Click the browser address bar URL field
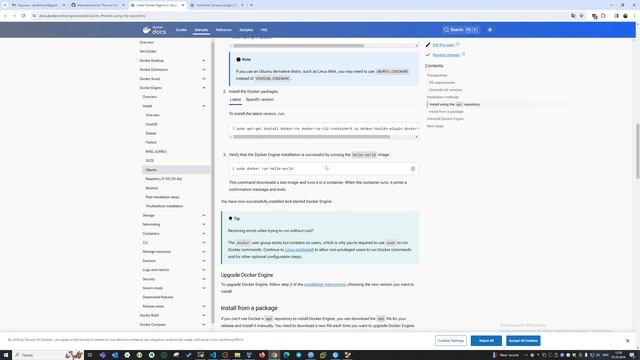 coord(302,16)
